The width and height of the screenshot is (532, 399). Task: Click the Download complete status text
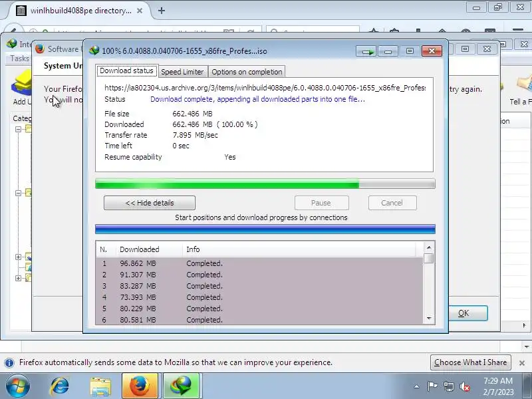257,99
